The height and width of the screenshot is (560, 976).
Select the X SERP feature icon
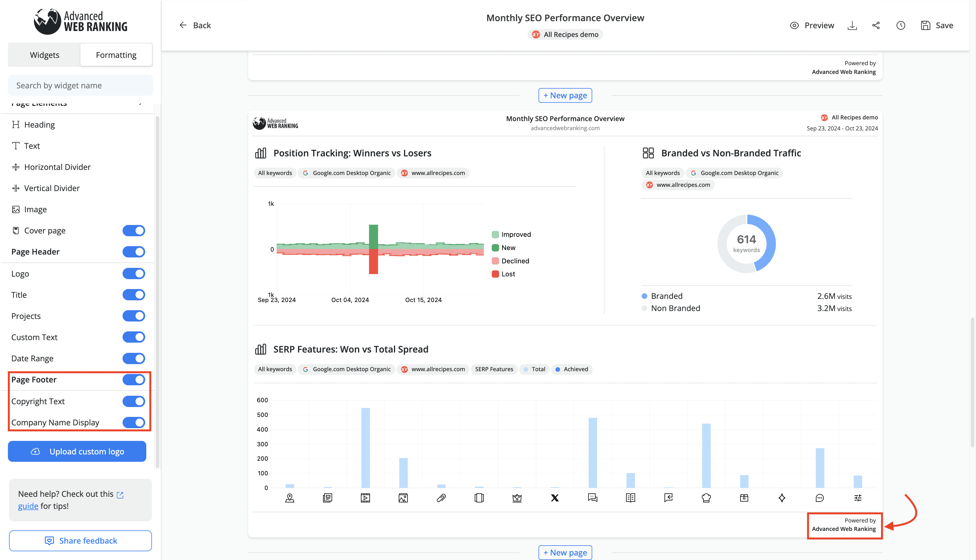[x=555, y=498]
